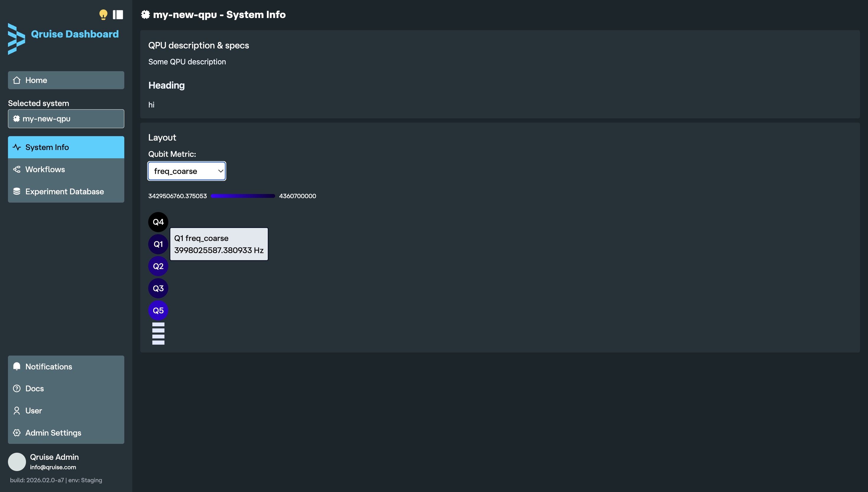Click the yellow lightbulb theme icon

[x=103, y=14]
